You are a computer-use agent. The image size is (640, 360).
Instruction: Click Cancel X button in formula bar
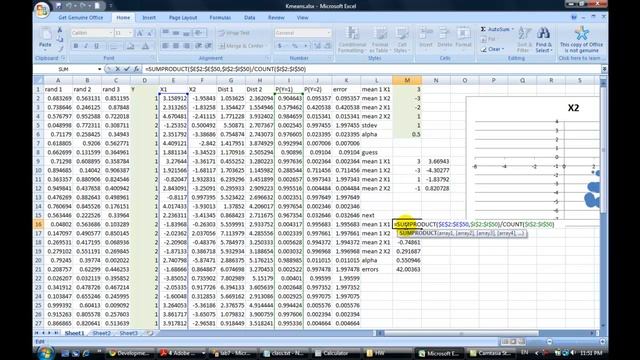click(x=118, y=69)
